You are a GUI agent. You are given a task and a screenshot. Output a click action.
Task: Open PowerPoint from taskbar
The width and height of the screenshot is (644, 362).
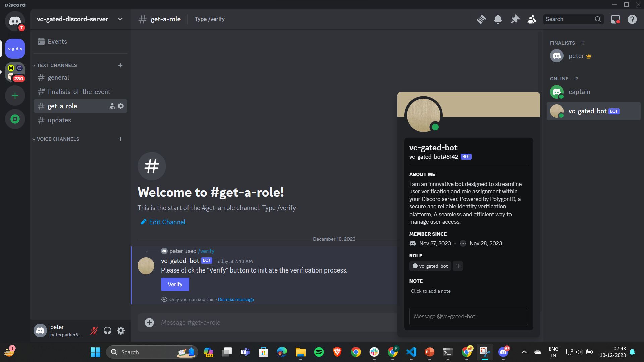430,352
